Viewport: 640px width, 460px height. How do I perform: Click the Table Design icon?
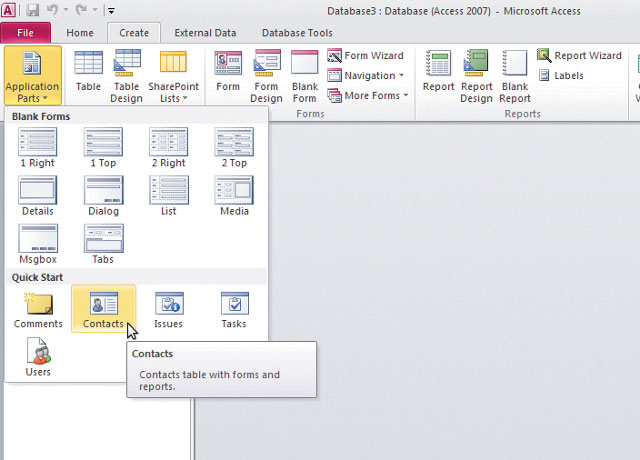[x=126, y=76]
